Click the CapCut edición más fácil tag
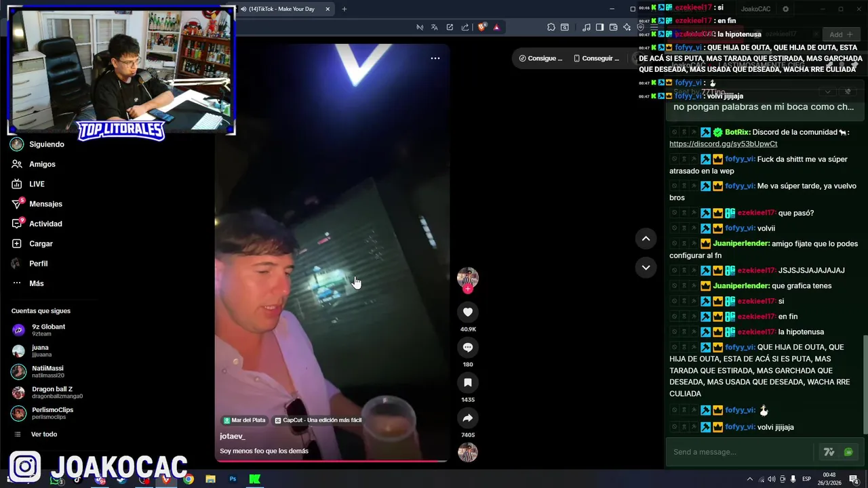The image size is (868, 488). [x=317, y=420]
